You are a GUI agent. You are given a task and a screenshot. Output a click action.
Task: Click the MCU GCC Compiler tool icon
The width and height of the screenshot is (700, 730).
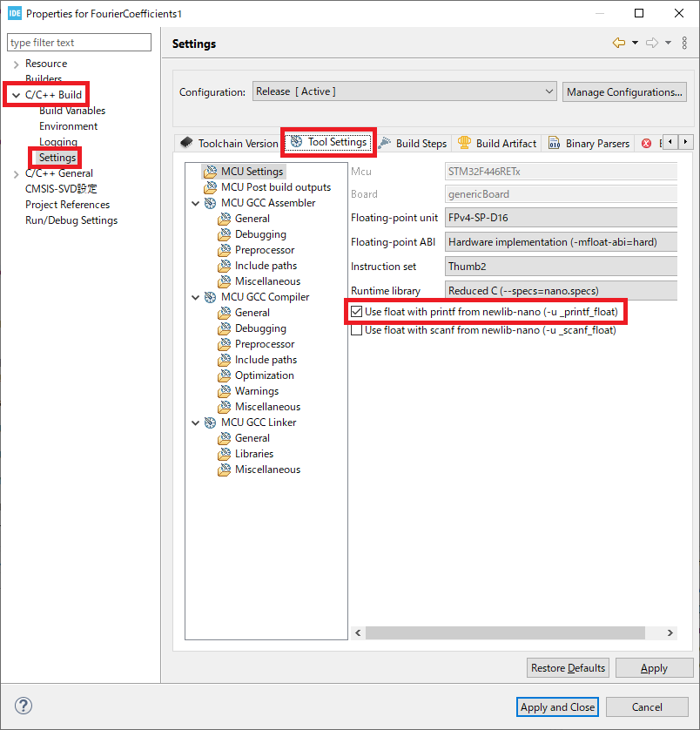coord(210,297)
